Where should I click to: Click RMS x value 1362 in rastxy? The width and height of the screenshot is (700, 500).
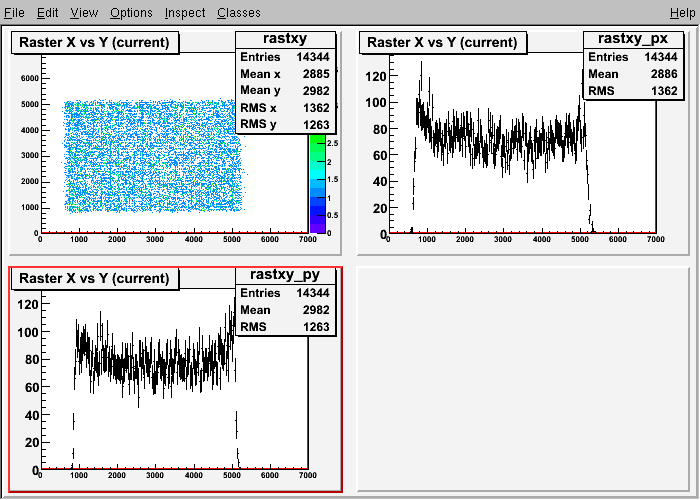[x=316, y=108]
